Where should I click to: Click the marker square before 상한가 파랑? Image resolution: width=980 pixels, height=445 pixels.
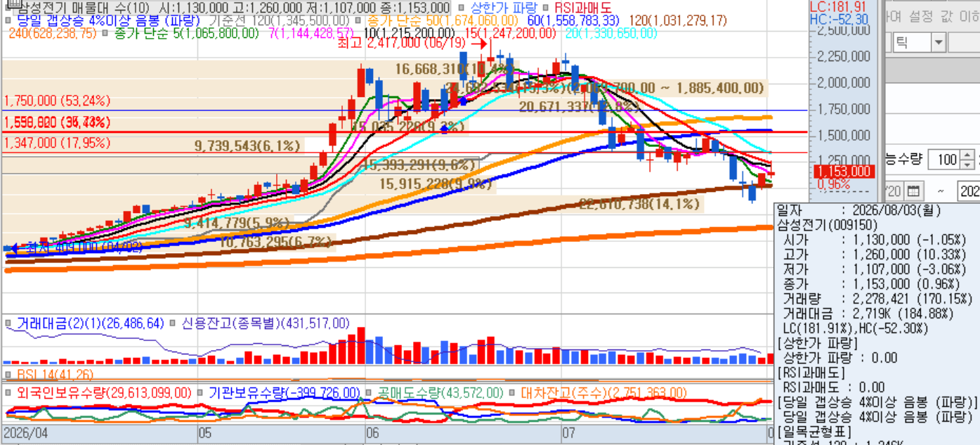tap(461, 8)
